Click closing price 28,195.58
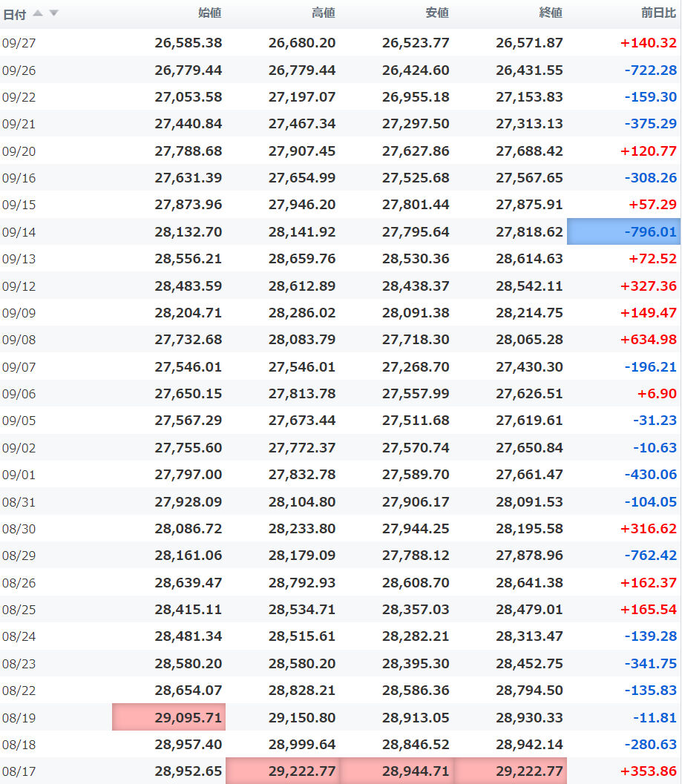682x784 pixels. [529, 529]
